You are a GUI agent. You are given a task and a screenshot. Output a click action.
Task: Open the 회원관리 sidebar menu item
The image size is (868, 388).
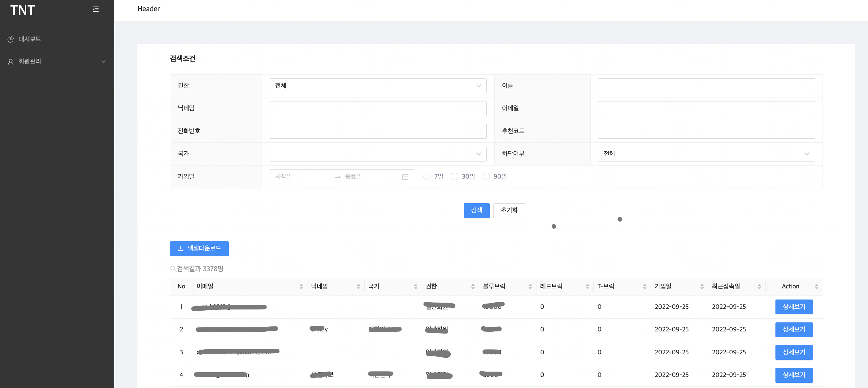point(30,61)
